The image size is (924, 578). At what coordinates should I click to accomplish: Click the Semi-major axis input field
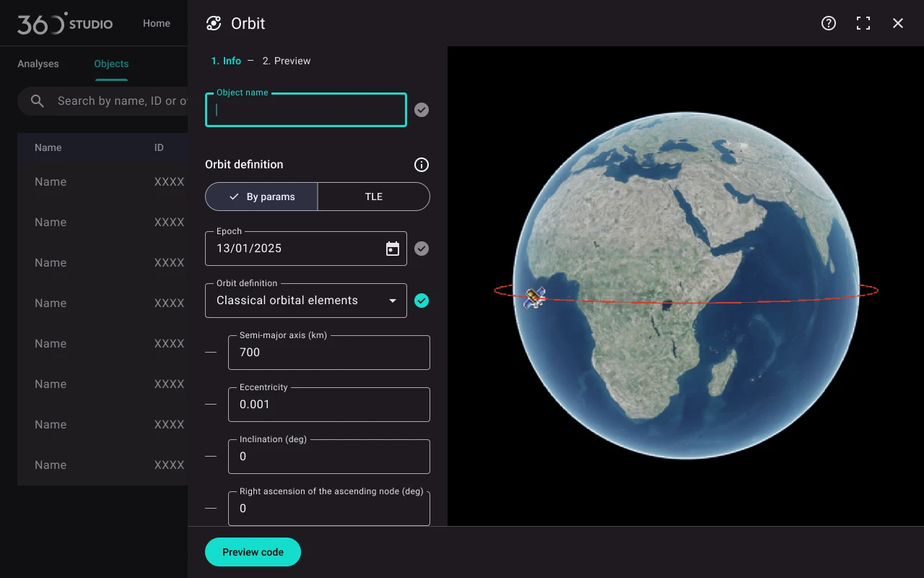click(x=329, y=353)
